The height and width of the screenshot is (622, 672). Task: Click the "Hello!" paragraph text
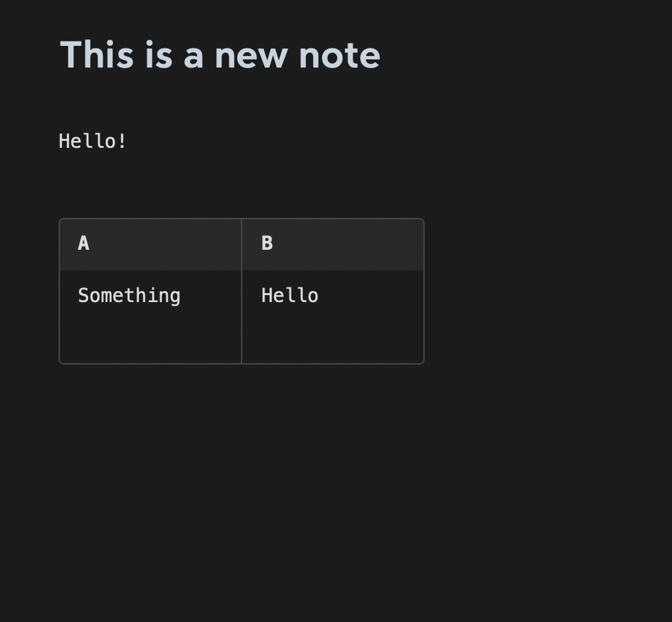coord(92,141)
